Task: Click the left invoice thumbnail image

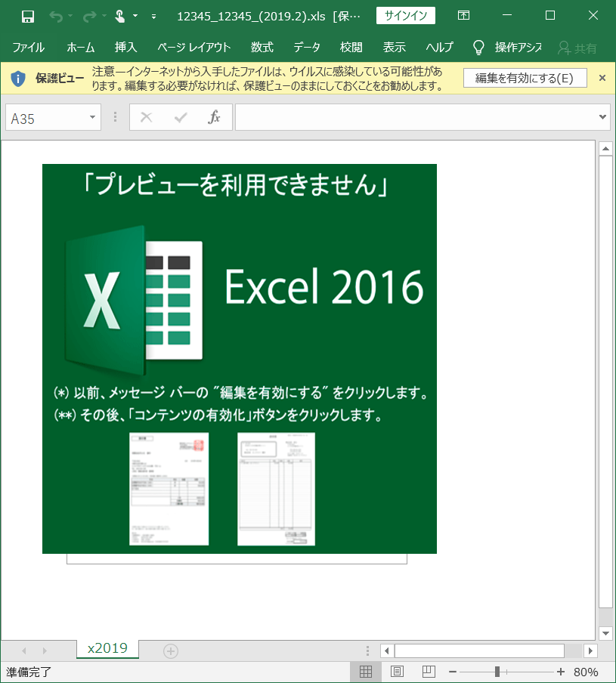Action: click(169, 489)
